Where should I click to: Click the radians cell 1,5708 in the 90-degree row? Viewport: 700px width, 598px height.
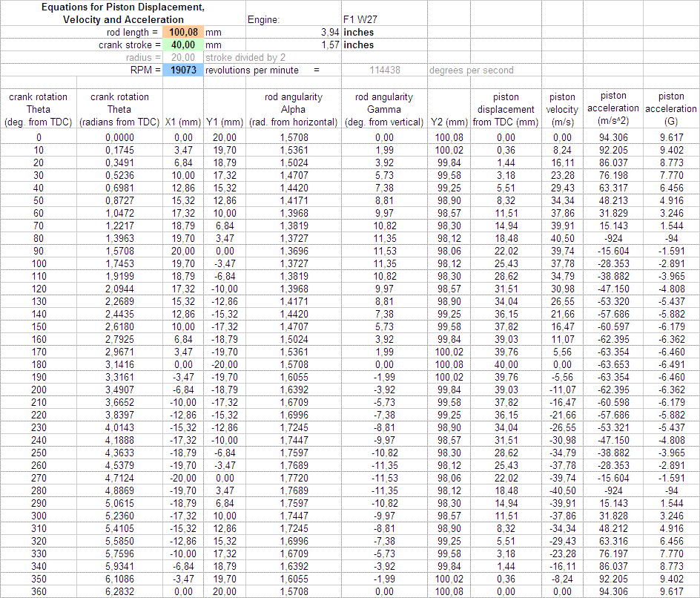119,251
